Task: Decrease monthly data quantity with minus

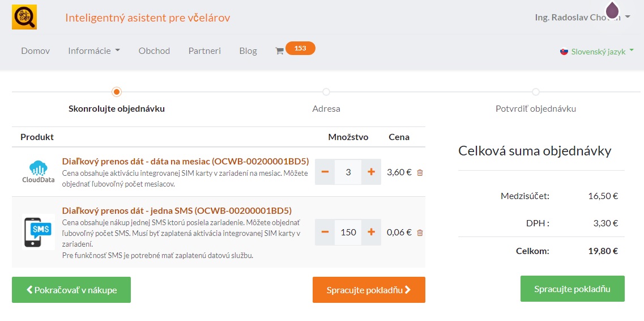Action: pos(325,172)
